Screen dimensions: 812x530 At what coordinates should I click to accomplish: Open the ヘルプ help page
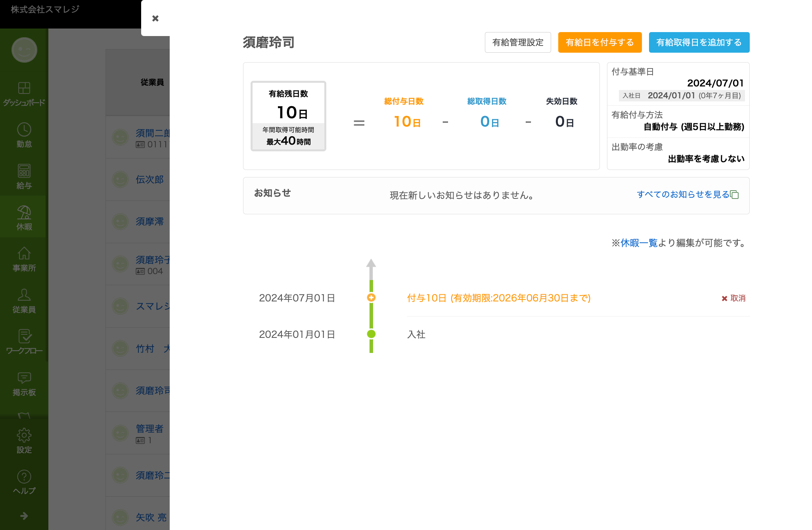pos(24,482)
